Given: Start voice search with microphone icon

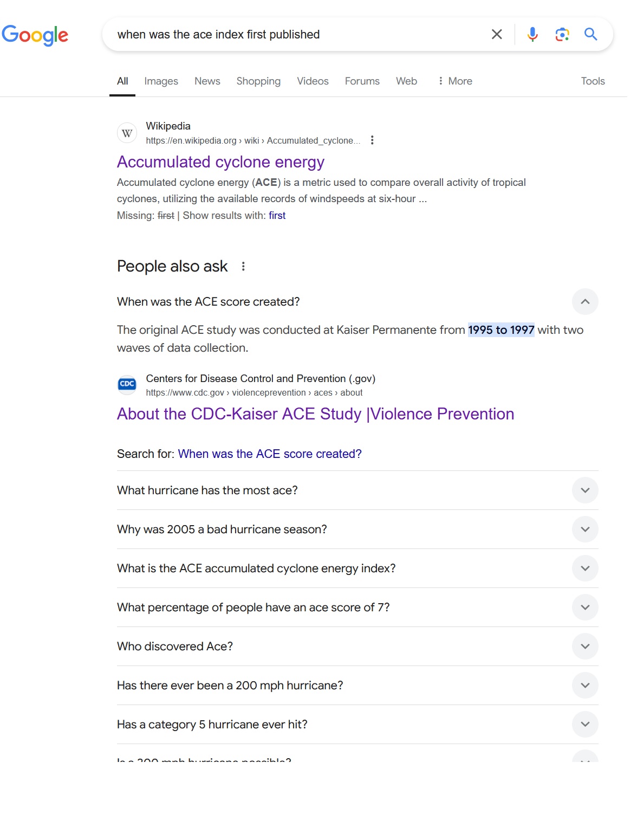Looking at the screenshot, I should click(x=532, y=35).
